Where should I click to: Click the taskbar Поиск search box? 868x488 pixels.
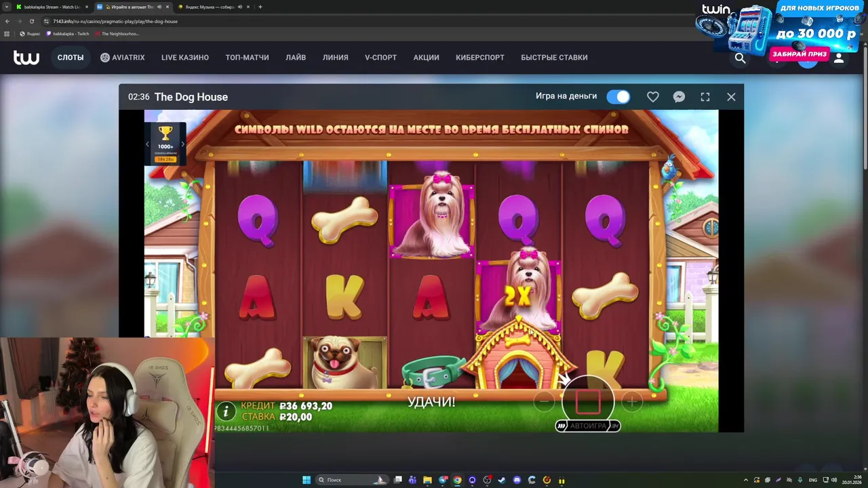pos(351,480)
